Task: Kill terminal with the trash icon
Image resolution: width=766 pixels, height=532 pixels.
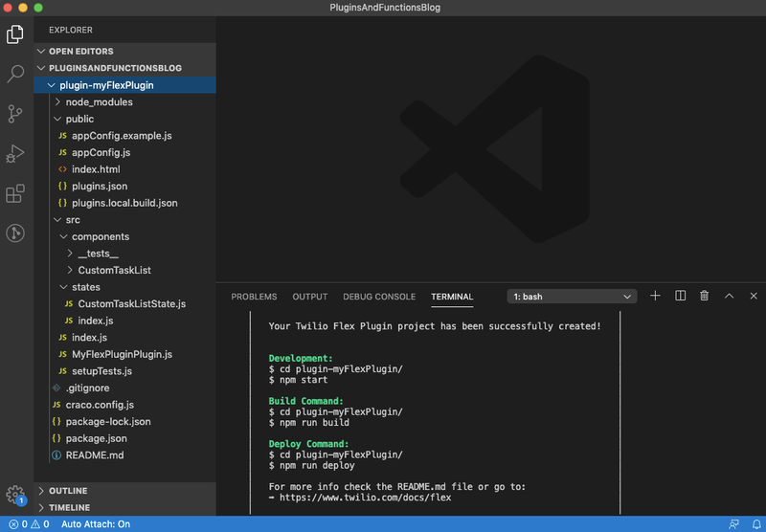Action: coord(704,296)
